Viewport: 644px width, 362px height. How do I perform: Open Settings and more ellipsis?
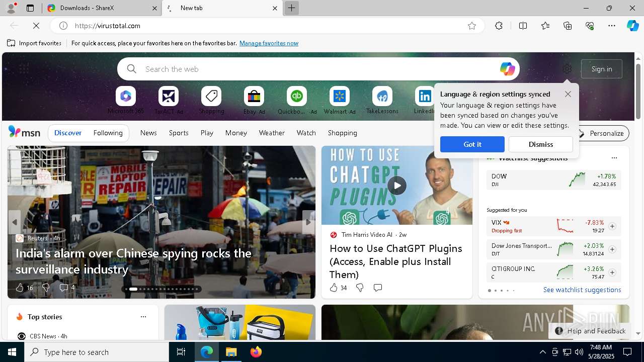point(612,26)
